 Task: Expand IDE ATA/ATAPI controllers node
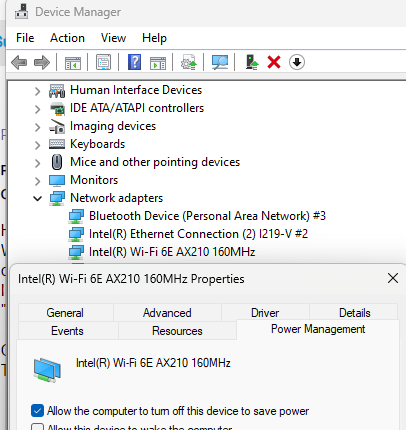(37, 109)
